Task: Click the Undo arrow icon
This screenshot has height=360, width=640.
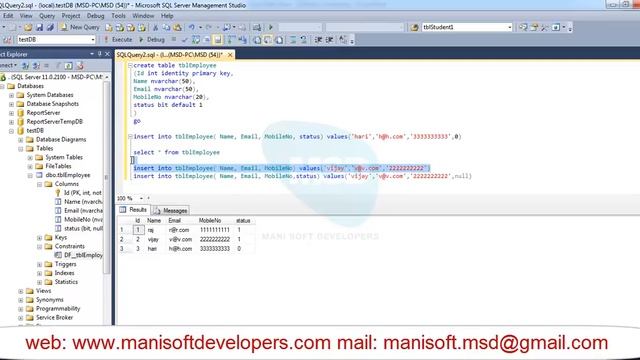Action: 191,27
